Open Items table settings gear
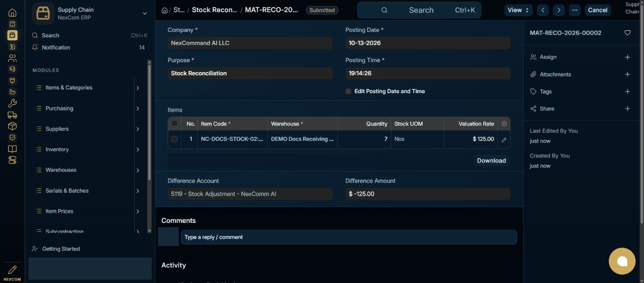644x283 pixels. 504,124
